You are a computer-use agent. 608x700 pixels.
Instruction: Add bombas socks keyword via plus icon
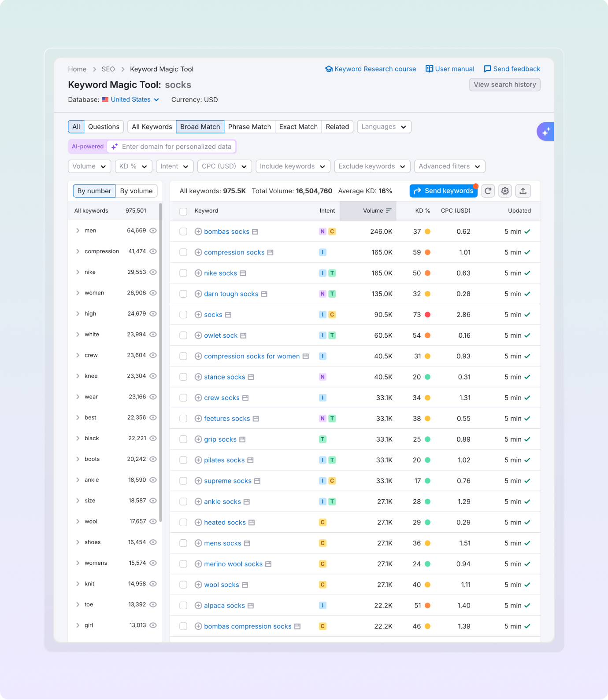tap(198, 232)
